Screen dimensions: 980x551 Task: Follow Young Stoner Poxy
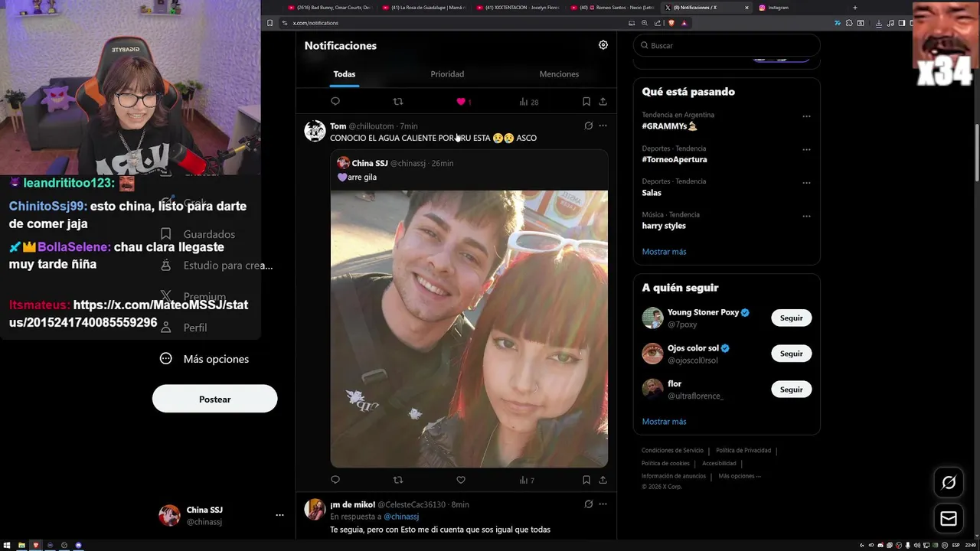[x=791, y=318]
